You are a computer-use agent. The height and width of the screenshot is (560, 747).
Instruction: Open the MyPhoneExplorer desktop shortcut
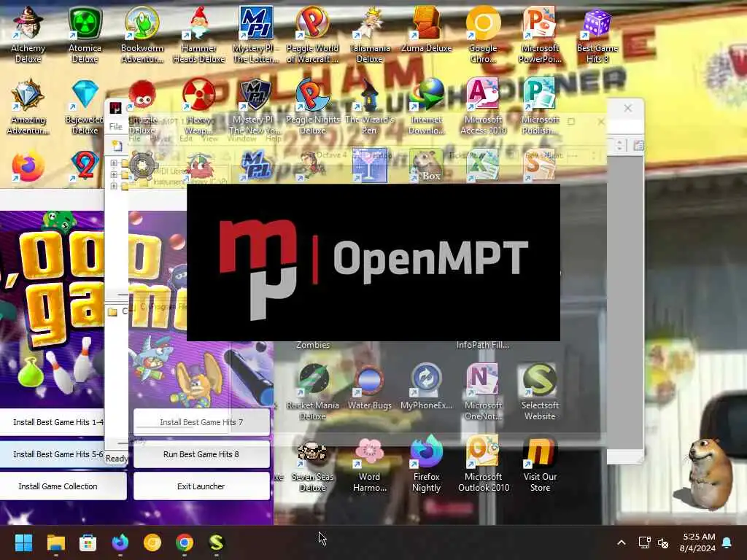click(x=426, y=386)
